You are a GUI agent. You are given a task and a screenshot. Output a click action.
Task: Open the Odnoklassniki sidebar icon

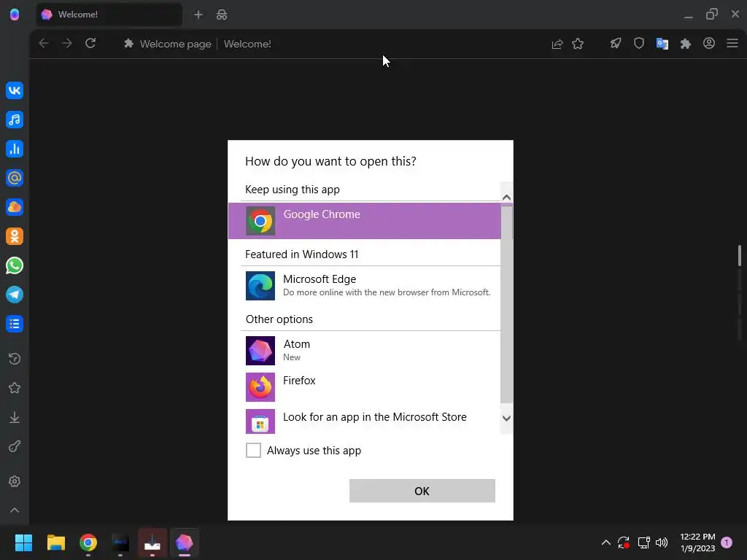pyautogui.click(x=15, y=236)
